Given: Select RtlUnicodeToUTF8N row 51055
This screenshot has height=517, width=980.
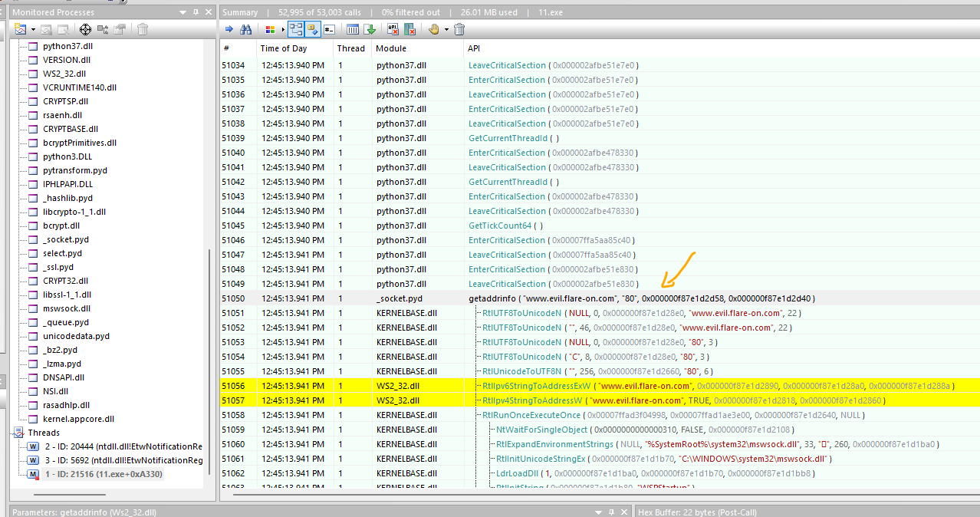Looking at the screenshot, I should pos(600,371).
